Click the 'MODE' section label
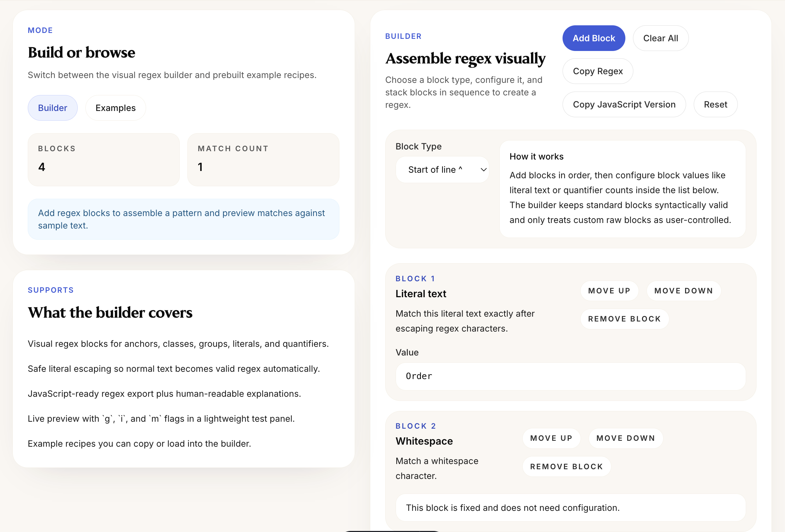This screenshot has width=785, height=532. click(40, 30)
